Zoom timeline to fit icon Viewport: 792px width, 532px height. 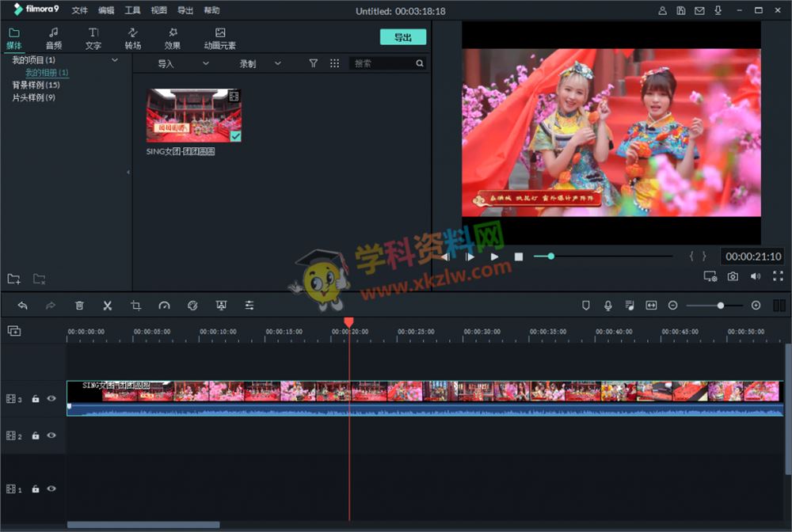(652, 306)
